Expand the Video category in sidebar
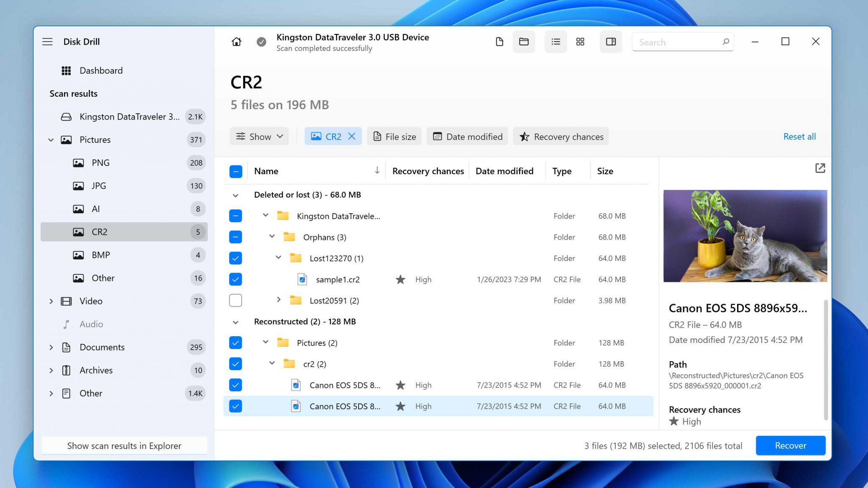868x488 pixels. 51,301
